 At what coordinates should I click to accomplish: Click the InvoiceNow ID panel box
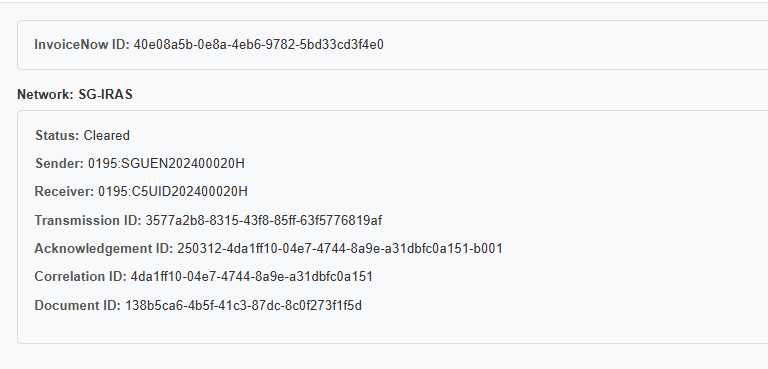[392, 45]
